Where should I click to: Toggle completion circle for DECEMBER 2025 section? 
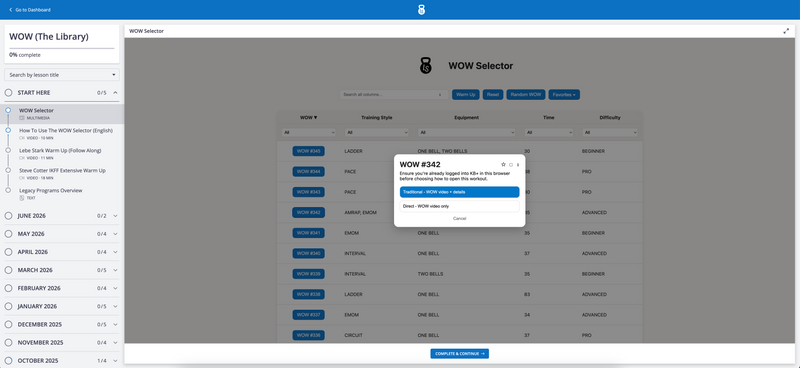point(9,325)
